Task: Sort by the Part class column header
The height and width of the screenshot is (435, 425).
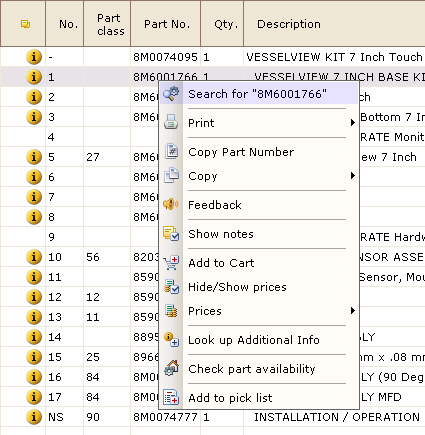Action: 107,24
